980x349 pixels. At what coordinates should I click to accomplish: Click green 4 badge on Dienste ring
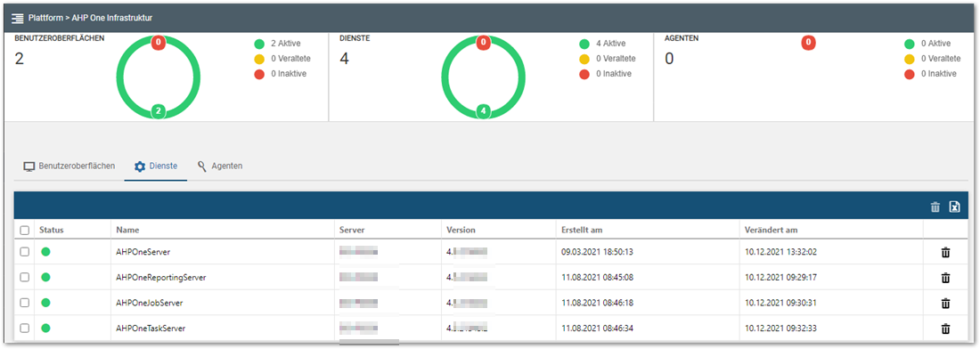point(483,111)
